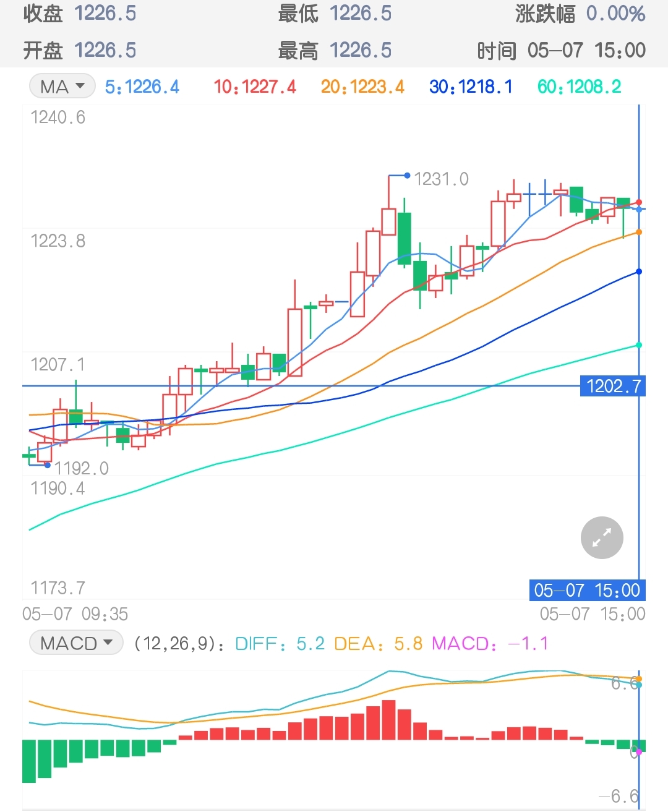Click the DIFF: 5.2 MACD value
This screenshot has width=668, height=812.
[x=280, y=644]
